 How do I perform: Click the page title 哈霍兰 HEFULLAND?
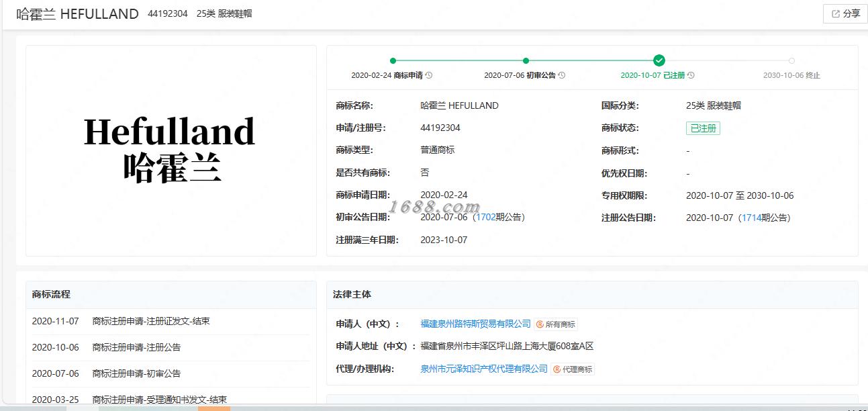77,14
